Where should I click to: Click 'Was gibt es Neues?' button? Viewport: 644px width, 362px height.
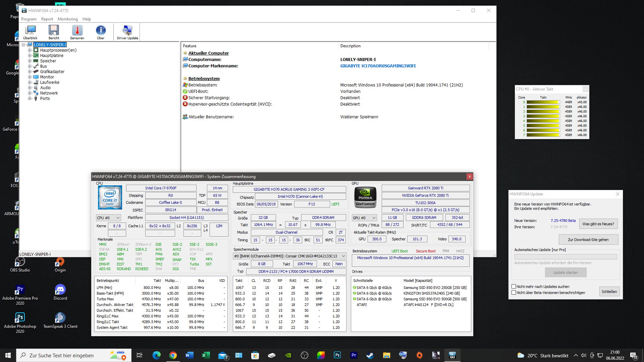pyautogui.click(x=598, y=224)
